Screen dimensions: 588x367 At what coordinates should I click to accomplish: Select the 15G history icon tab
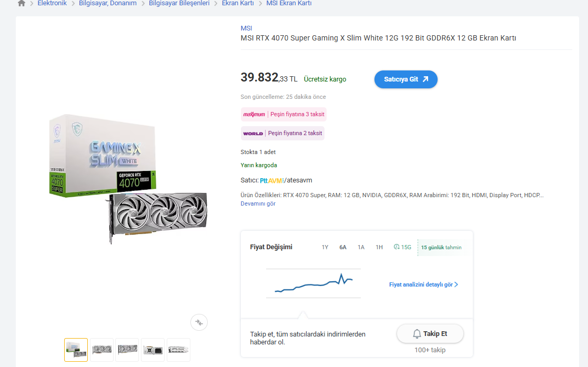(402, 247)
